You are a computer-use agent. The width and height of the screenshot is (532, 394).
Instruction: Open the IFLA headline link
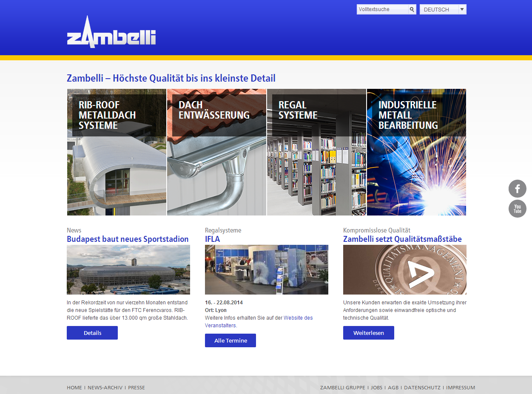pos(213,239)
